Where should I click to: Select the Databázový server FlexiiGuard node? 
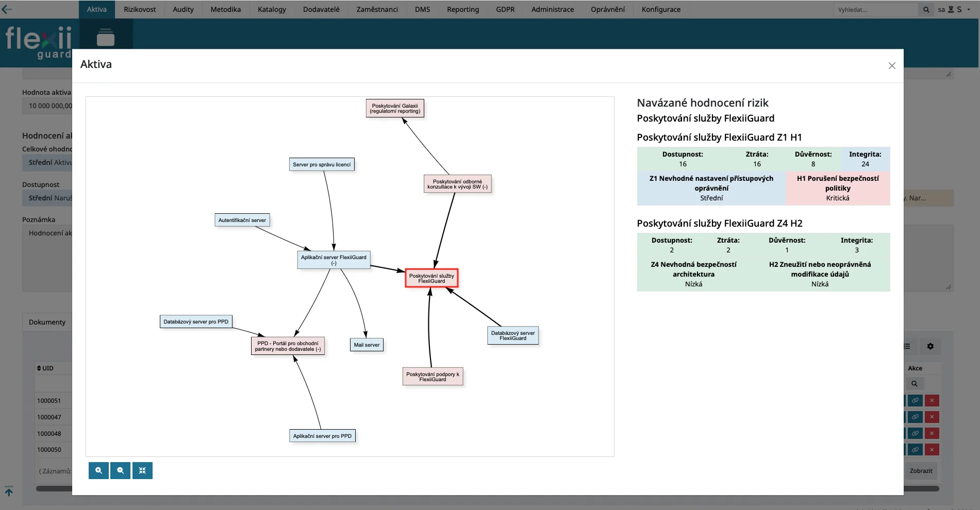coord(513,335)
